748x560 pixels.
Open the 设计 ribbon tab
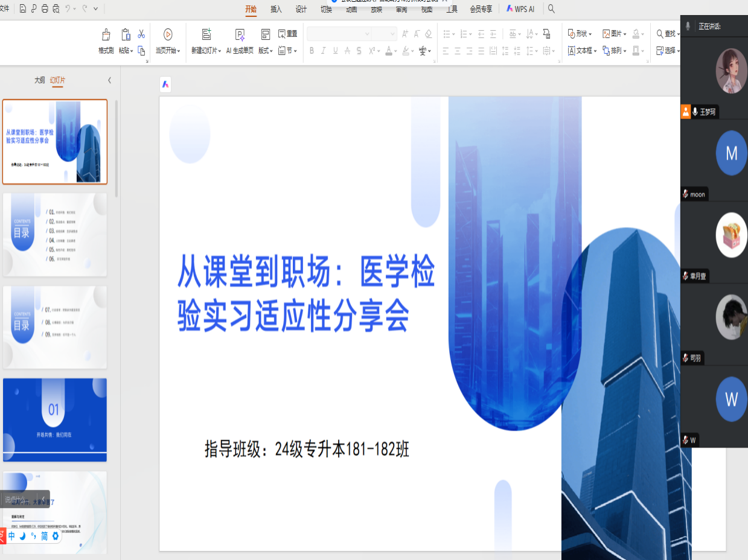point(301,9)
